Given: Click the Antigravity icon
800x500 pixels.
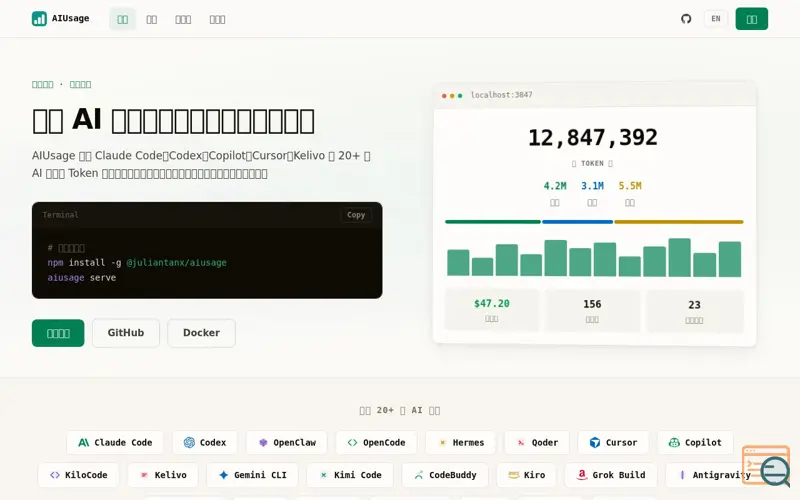Looking at the screenshot, I should click(x=682, y=475).
